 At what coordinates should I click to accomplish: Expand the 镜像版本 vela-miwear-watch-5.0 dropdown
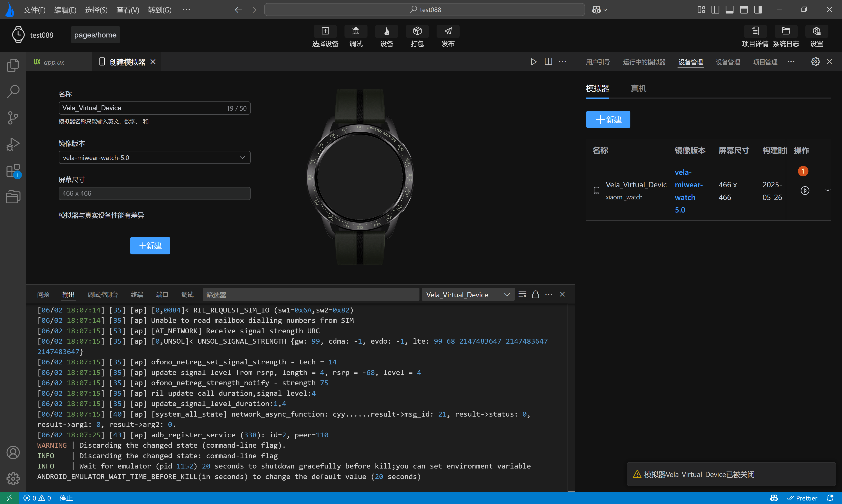(x=154, y=158)
